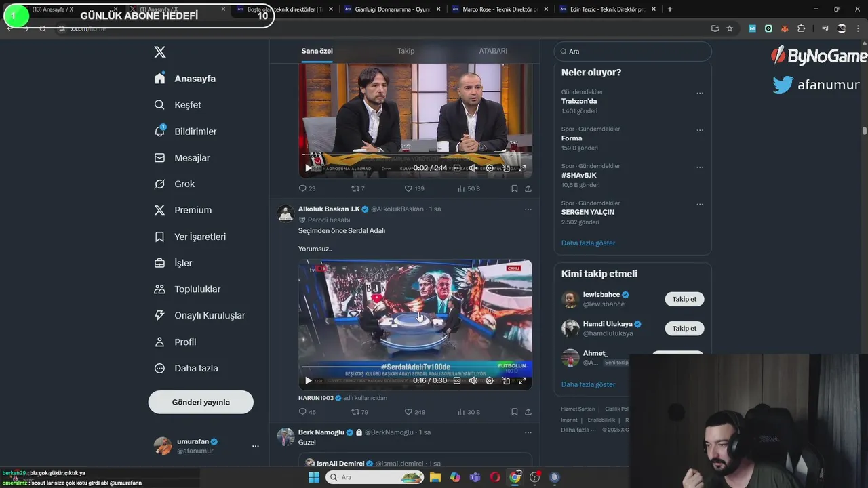The image size is (868, 488).
Task: Click Gönderi yayınla button
Action: point(201,402)
